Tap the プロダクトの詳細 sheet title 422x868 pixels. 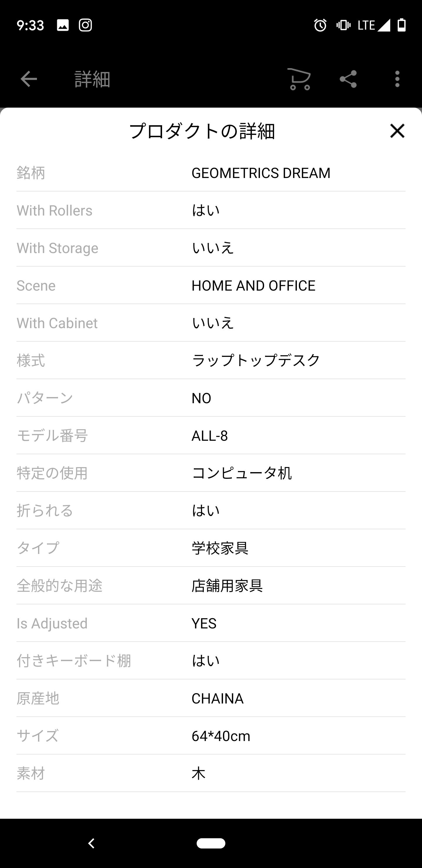click(x=203, y=131)
